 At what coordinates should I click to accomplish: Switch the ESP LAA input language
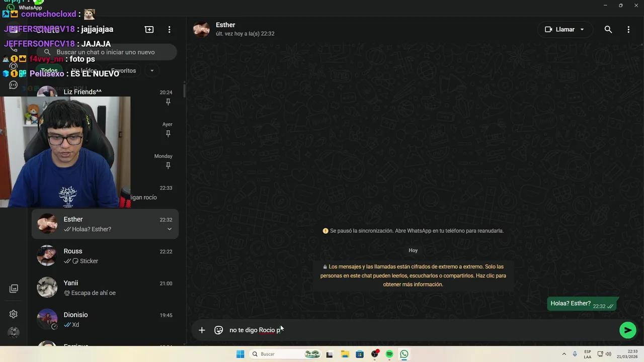tap(588, 354)
